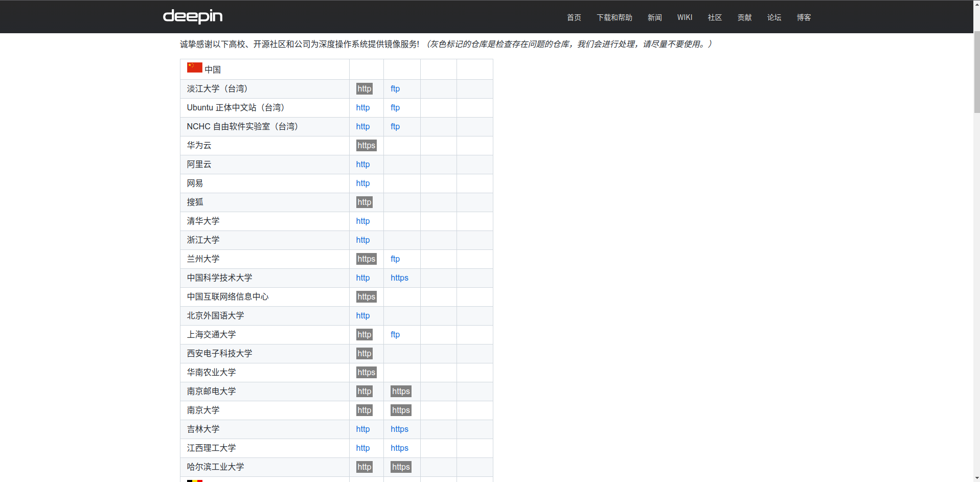Click the page vertical scrollbar thumb

976,72
